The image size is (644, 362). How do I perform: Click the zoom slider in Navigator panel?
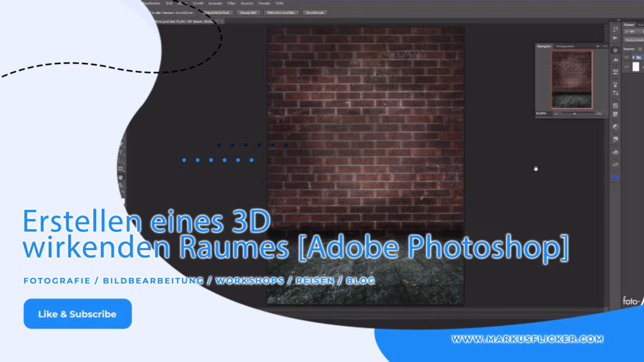point(574,113)
